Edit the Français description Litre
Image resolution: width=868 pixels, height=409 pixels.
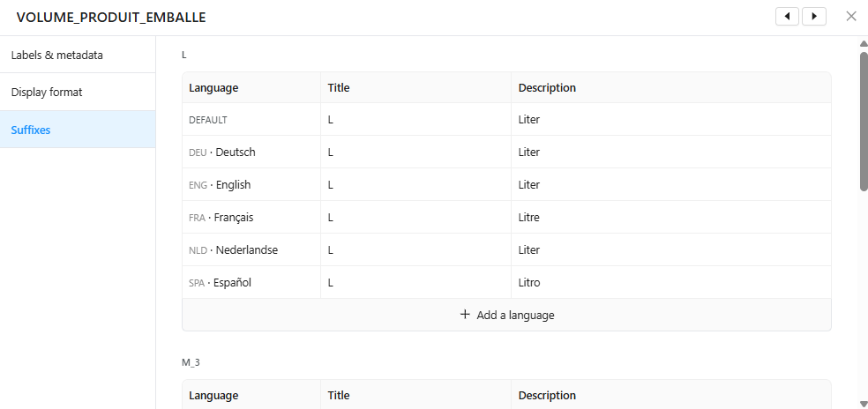point(671,218)
